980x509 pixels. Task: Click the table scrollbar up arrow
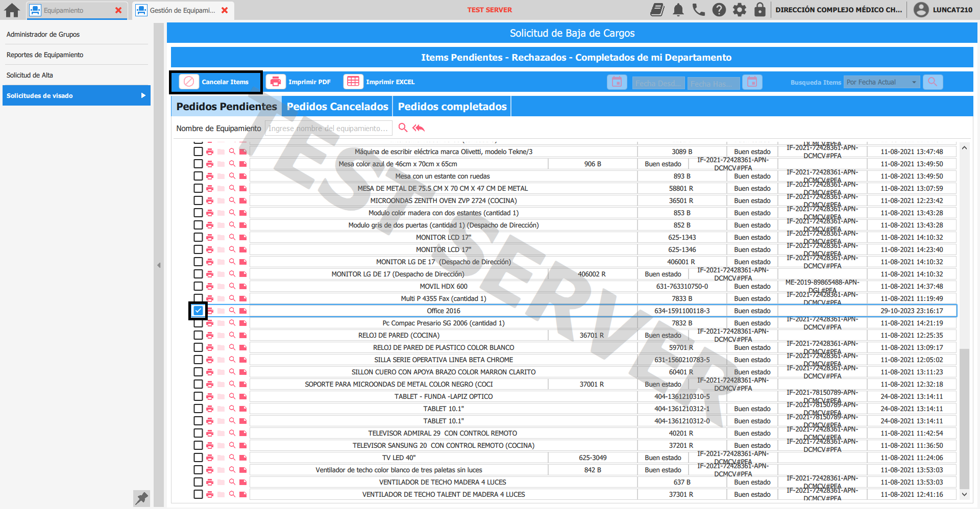tap(964, 148)
